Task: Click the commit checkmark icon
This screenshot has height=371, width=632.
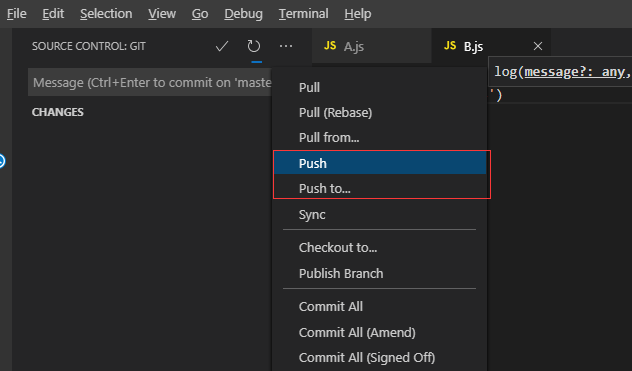Action: [x=222, y=46]
